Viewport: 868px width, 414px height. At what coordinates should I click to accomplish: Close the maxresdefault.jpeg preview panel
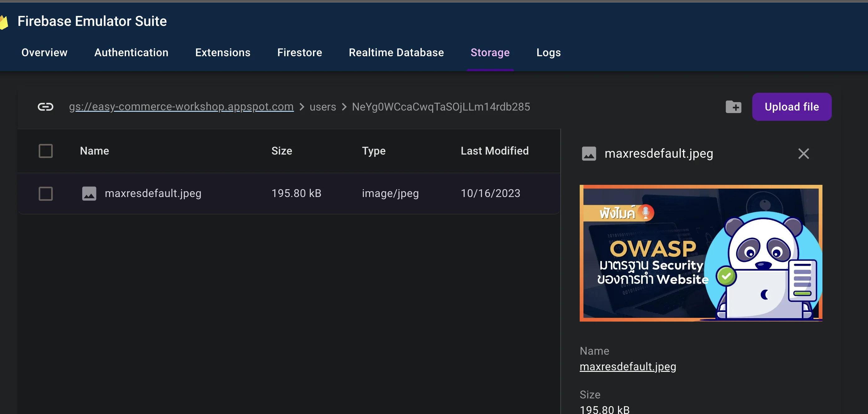(x=803, y=154)
